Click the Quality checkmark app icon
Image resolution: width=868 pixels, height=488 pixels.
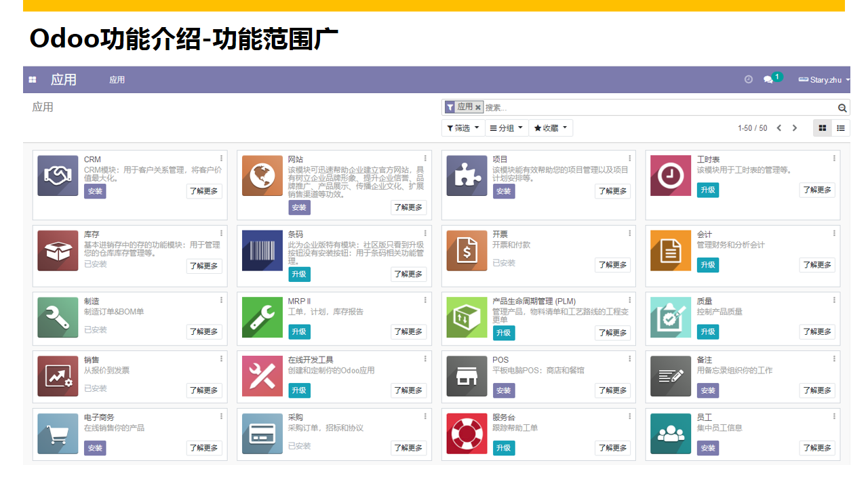coord(671,317)
